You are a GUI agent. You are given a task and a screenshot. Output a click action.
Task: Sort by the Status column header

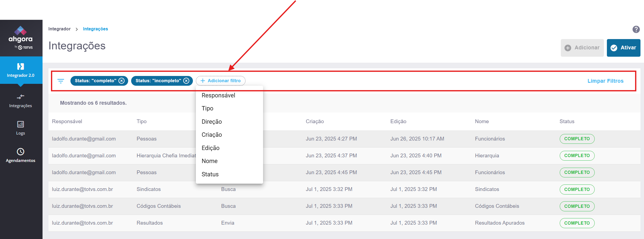coord(567,122)
